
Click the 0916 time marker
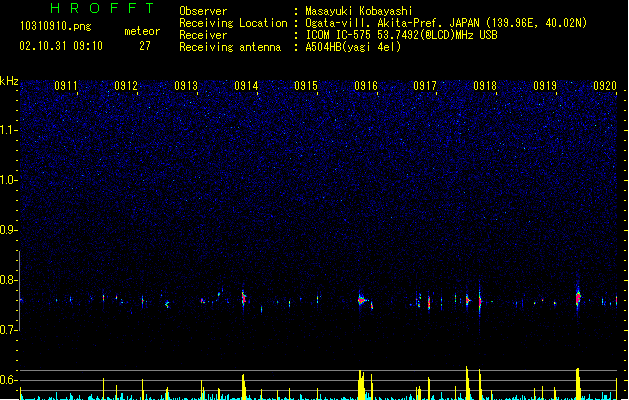[366, 86]
